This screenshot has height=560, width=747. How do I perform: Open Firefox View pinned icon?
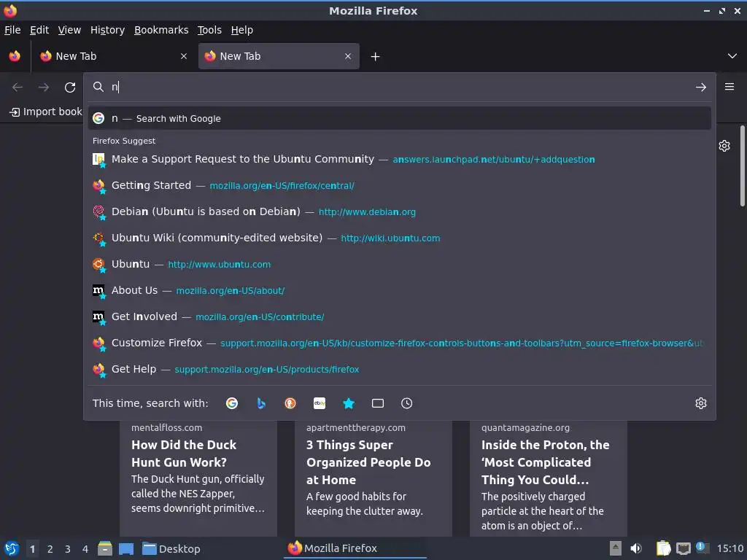[15, 56]
